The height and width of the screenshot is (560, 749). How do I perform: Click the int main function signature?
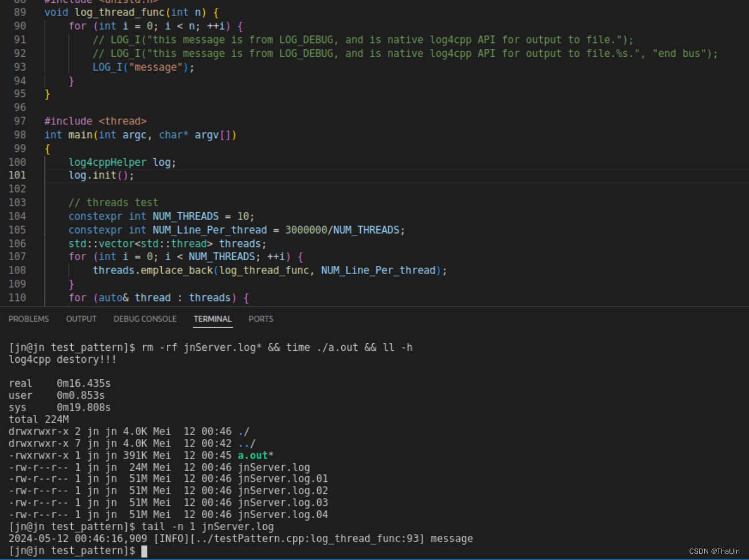pos(141,135)
